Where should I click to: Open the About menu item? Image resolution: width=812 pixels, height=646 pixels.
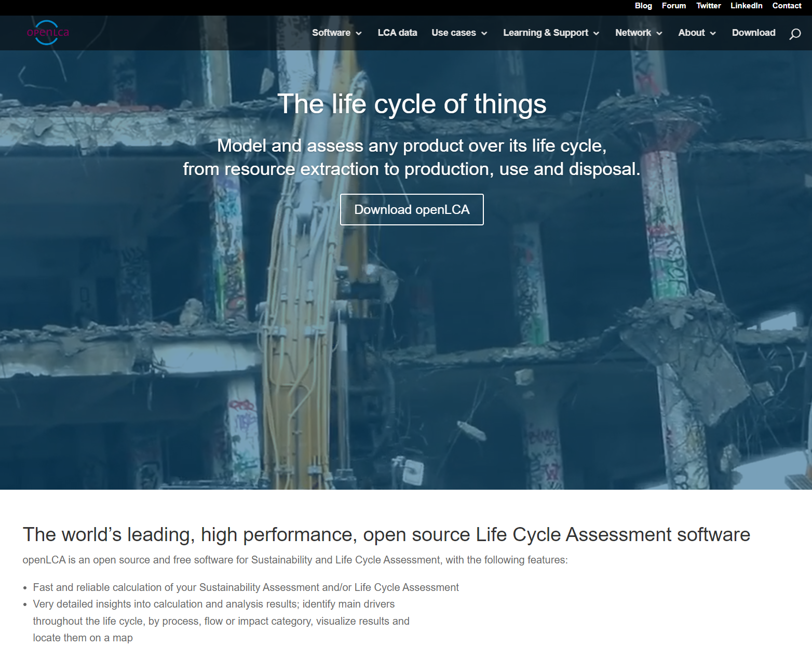point(692,33)
